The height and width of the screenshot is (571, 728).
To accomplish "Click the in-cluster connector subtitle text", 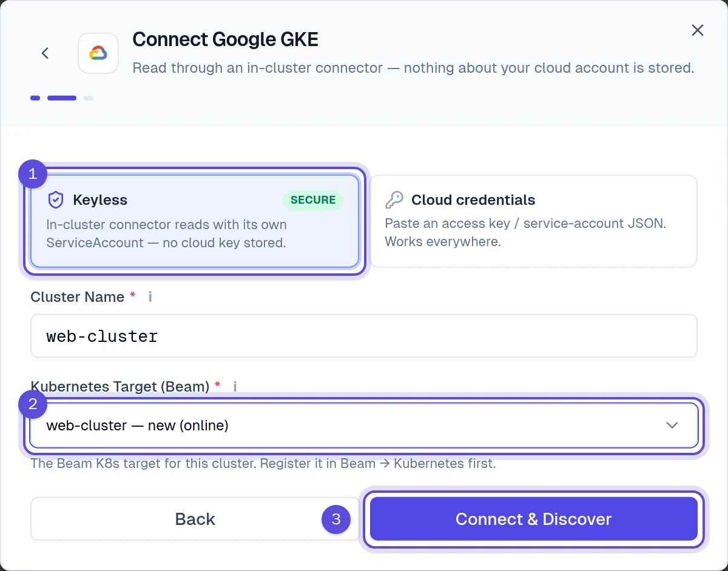I will [x=413, y=68].
